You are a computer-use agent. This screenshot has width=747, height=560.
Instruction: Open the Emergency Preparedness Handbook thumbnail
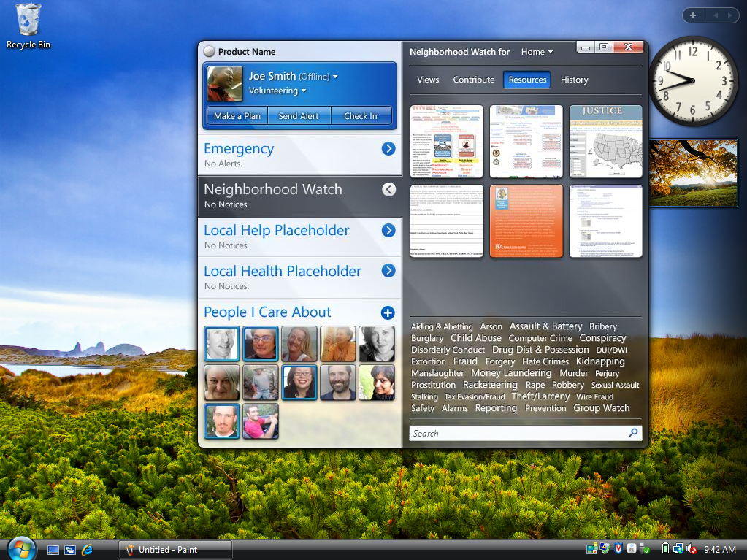(x=446, y=142)
